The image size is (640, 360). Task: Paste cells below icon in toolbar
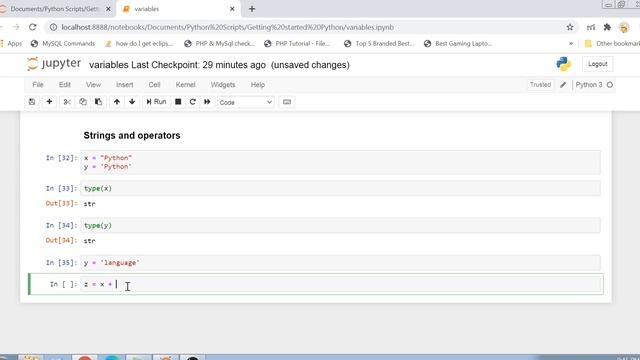pyautogui.click(x=98, y=102)
